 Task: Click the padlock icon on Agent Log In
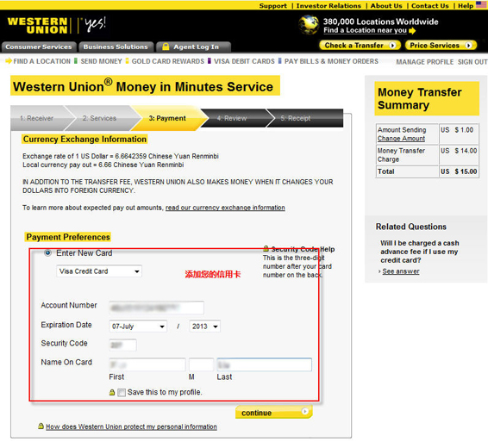pyautogui.click(x=166, y=47)
